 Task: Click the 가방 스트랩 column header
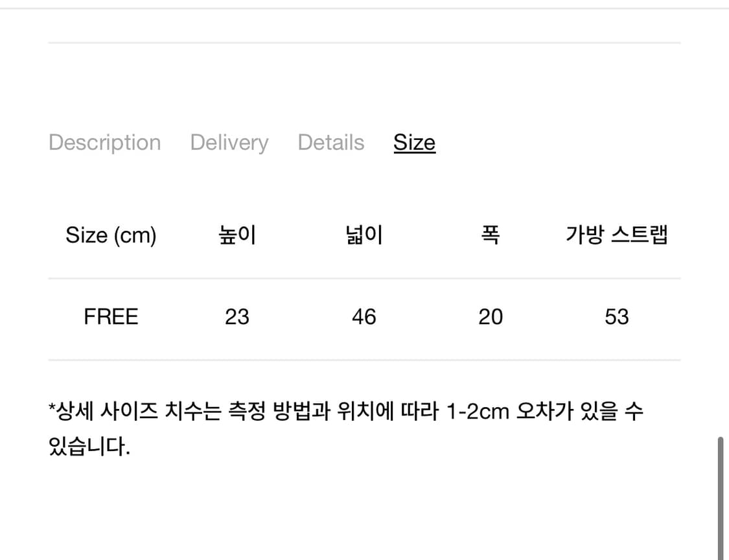(617, 235)
